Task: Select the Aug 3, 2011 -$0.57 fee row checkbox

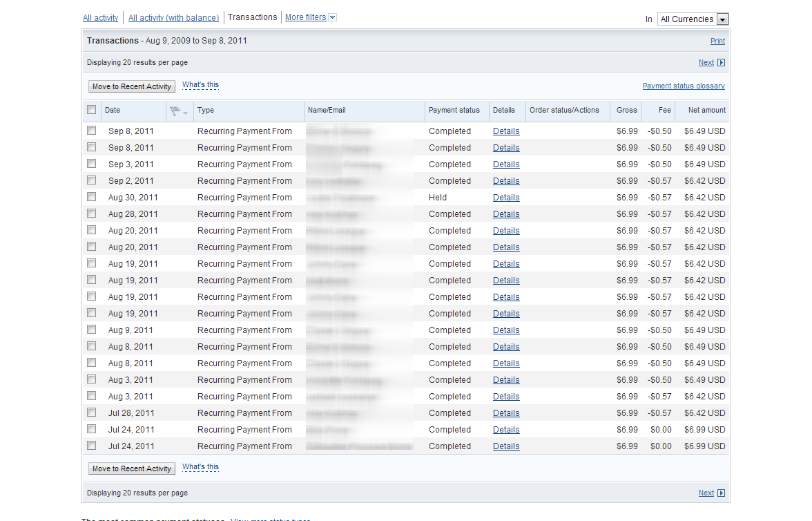Action: click(92, 395)
